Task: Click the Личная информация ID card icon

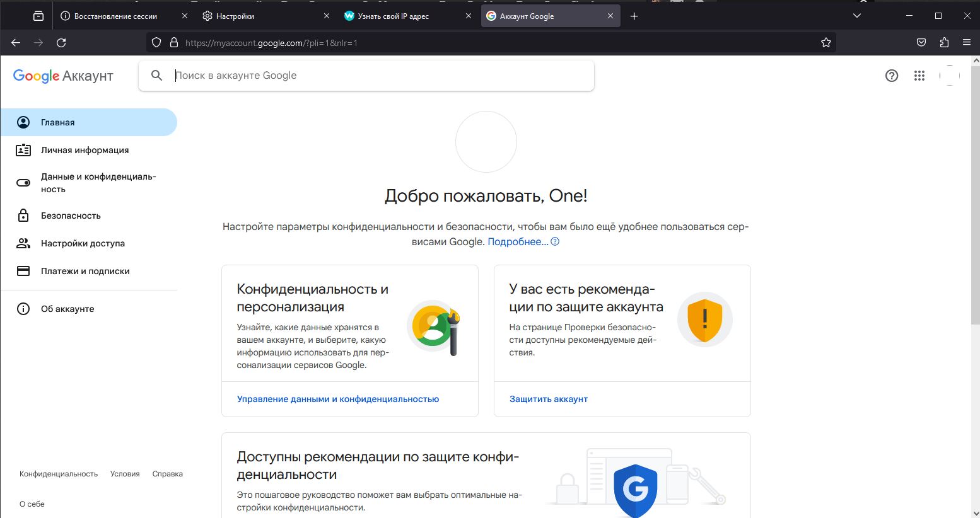Action: click(23, 150)
